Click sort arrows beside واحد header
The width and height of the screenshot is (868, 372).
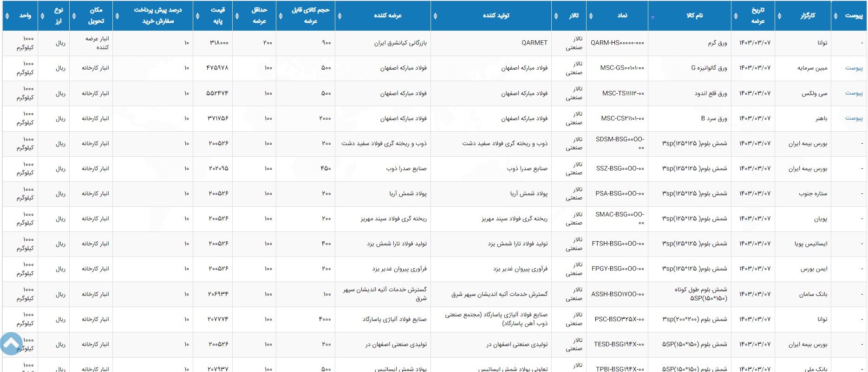(x=7, y=16)
